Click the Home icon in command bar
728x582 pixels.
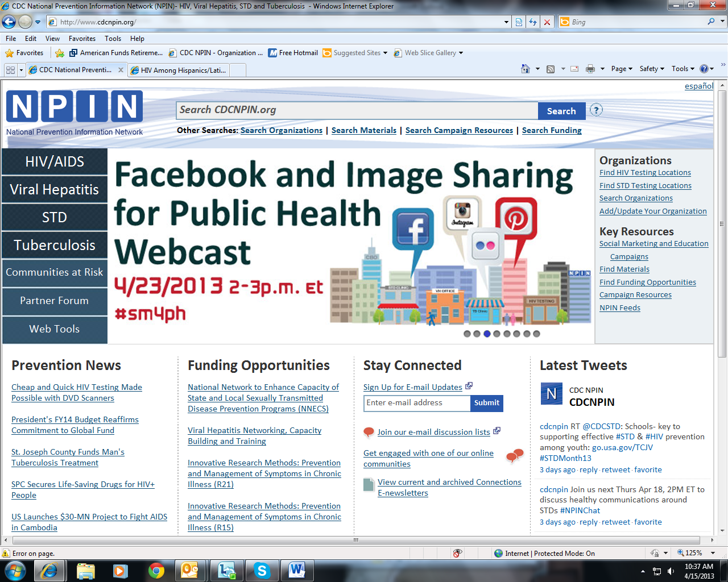click(526, 69)
